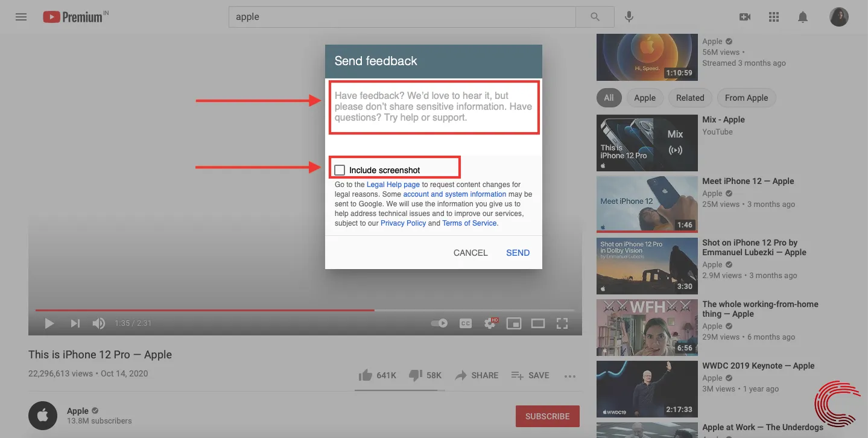The height and width of the screenshot is (438, 868).
Task: Click title The whole working-from-home thing
Action: [760, 309]
